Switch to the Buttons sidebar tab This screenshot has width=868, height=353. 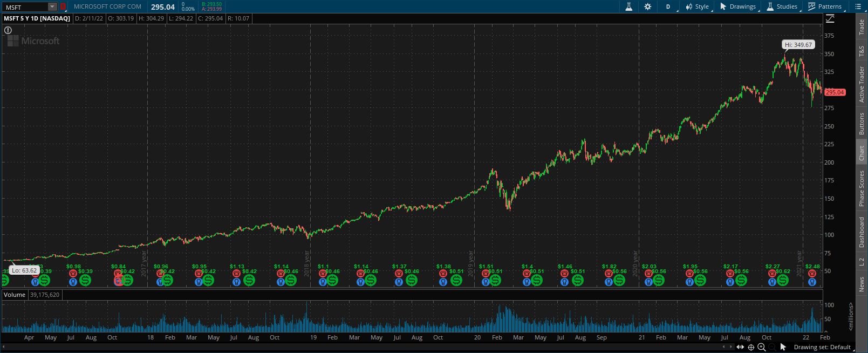[x=862, y=124]
